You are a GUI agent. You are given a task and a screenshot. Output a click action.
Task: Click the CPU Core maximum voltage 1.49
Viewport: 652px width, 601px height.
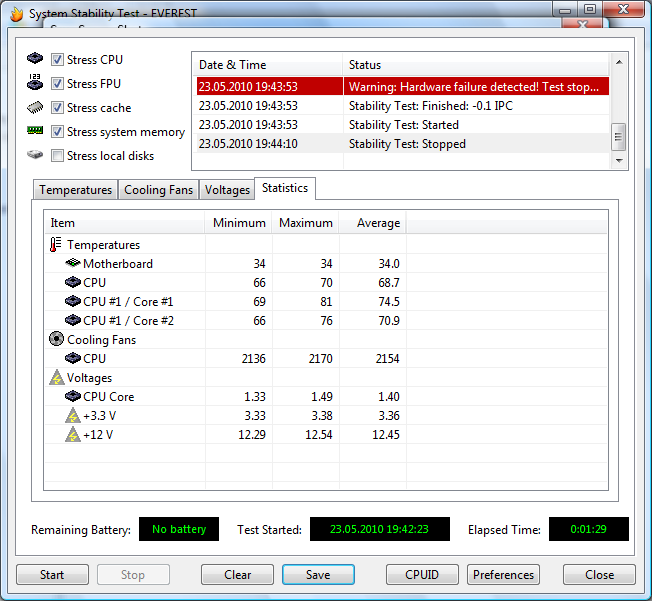pyautogui.click(x=322, y=397)
